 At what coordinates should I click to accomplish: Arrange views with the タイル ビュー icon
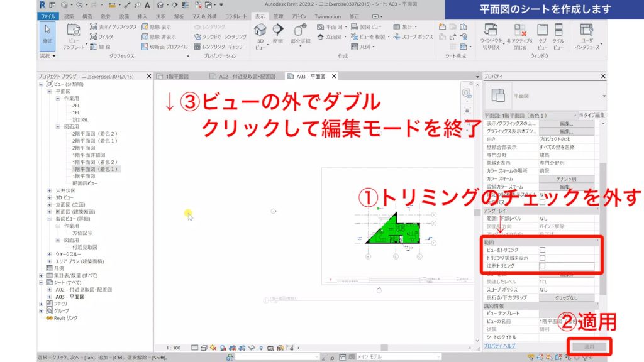(x=558, y=30)
